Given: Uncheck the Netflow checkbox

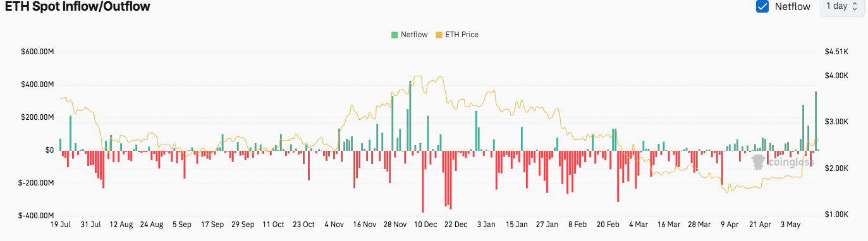Looking at the screenshot, I should point(762,6).
